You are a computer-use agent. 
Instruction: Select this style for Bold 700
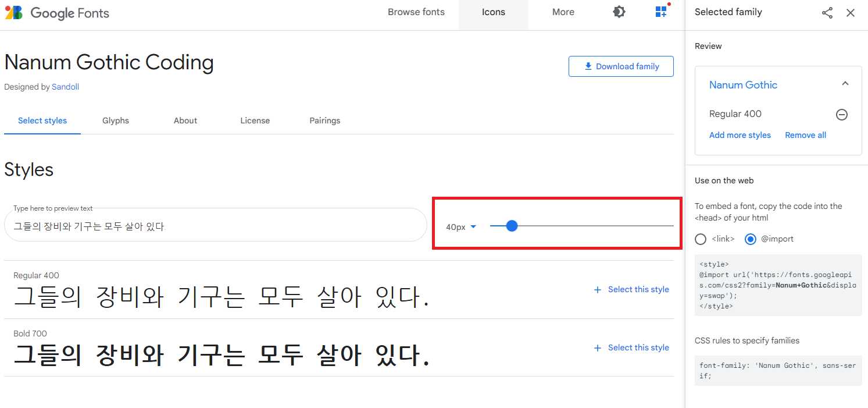pyautogui.click(x=631, y=347)
